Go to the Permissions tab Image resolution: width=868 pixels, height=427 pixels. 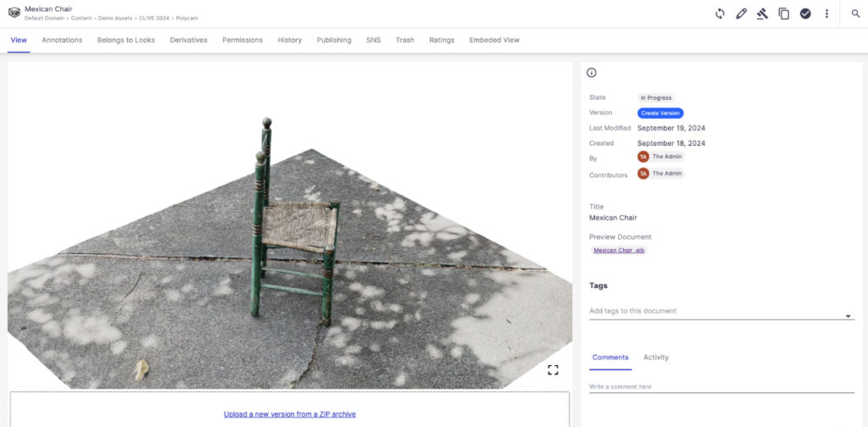(242, 40)
